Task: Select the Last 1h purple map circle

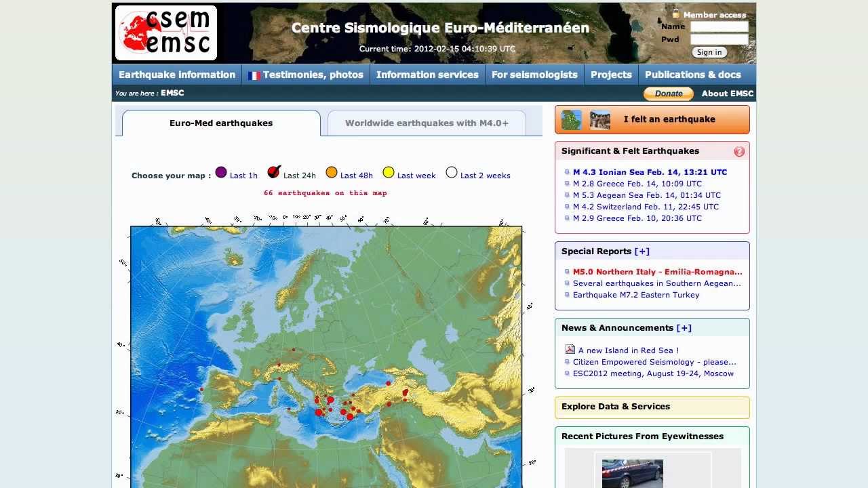Action: 221,172
